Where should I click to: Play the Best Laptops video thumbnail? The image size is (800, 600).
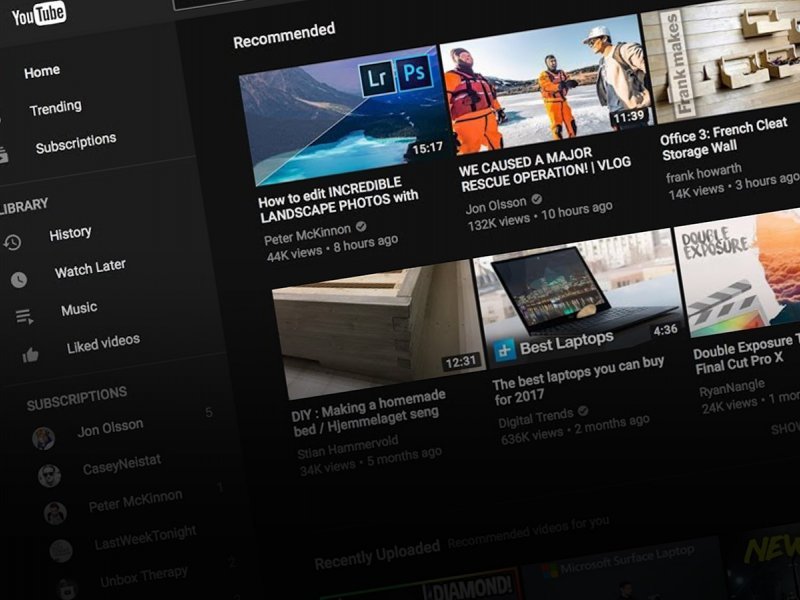pos(579,298)
